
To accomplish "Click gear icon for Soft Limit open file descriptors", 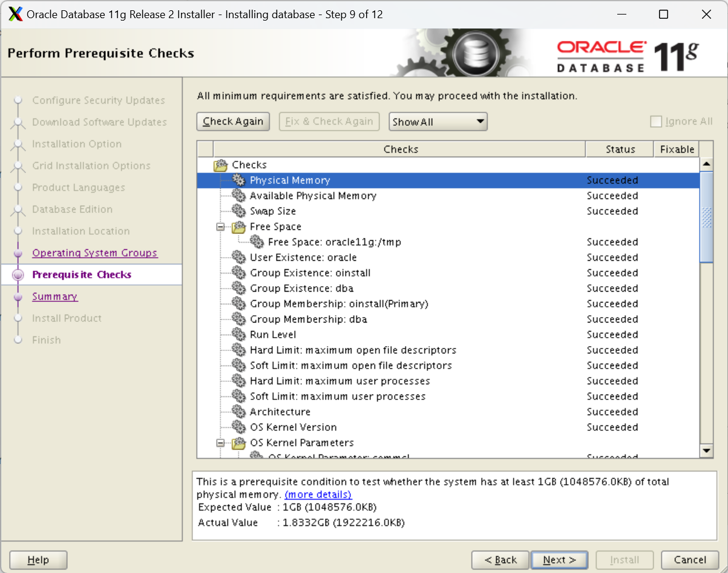I will point(238,365).
